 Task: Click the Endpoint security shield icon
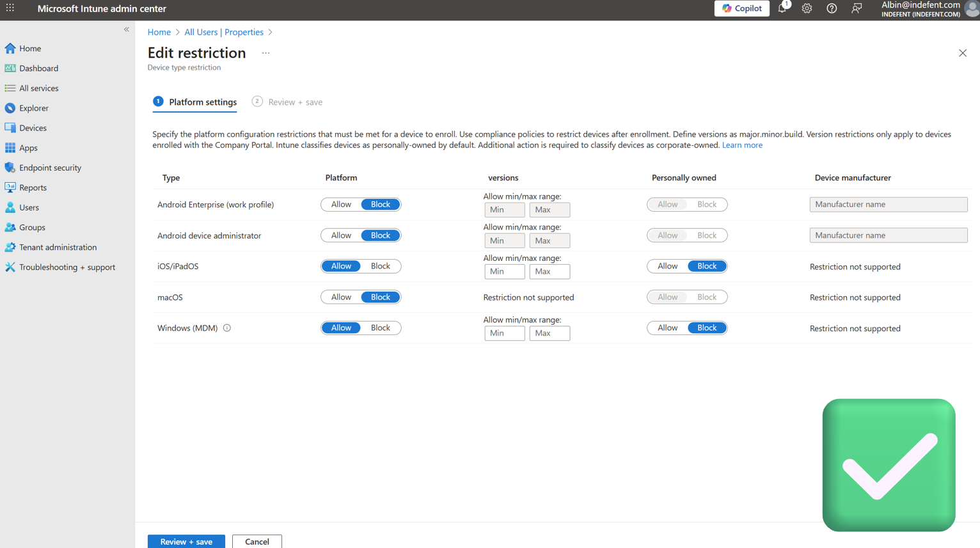coord(10,168)
